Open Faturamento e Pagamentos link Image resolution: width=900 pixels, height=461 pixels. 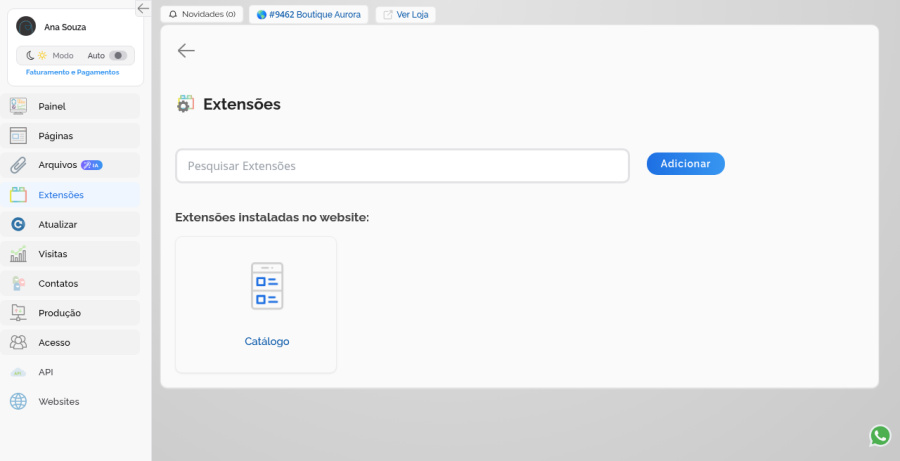coord(72,72)
